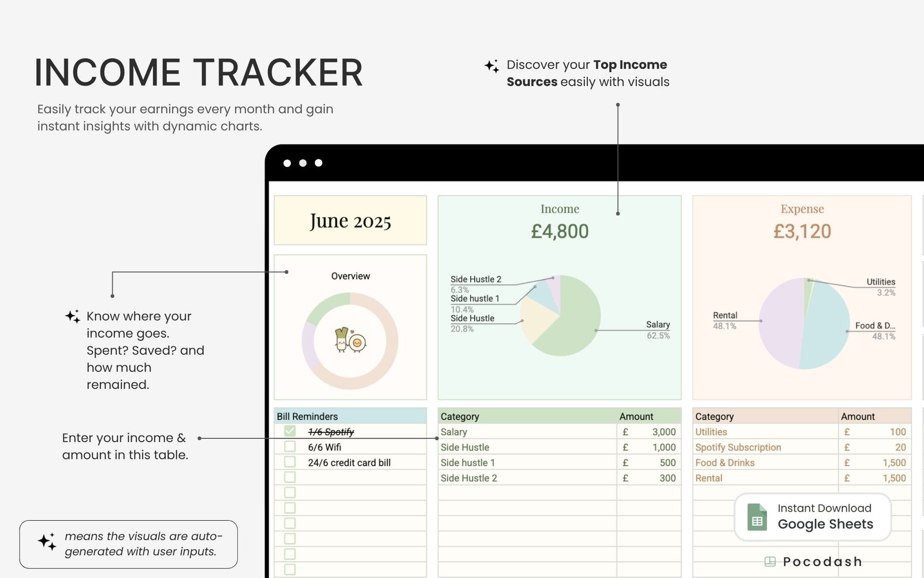924x578 pixels.
Task: Click the sparkle icon in the auto-generated note
Action: (x=47, y=542)
